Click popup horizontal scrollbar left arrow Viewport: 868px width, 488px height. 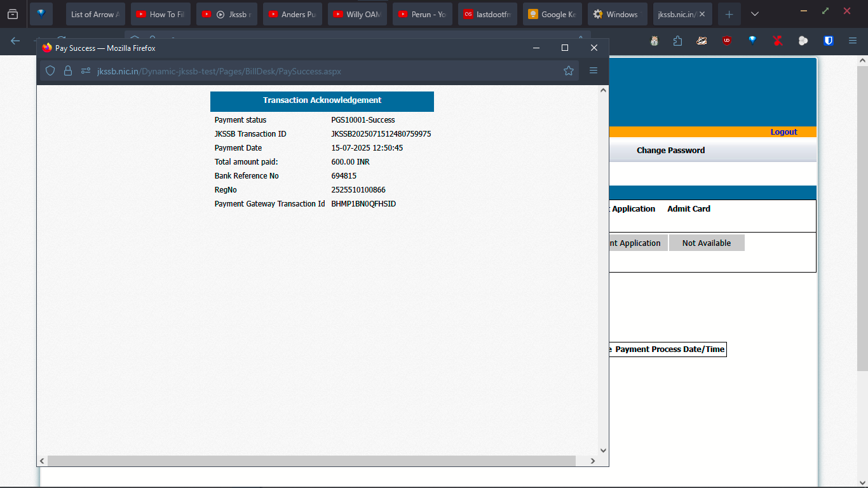[42, 461]
